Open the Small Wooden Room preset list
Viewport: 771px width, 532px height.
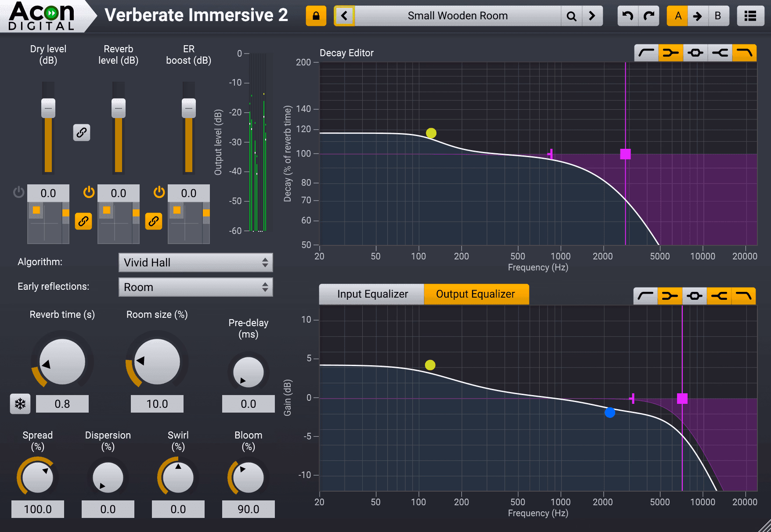coord(458,16)
